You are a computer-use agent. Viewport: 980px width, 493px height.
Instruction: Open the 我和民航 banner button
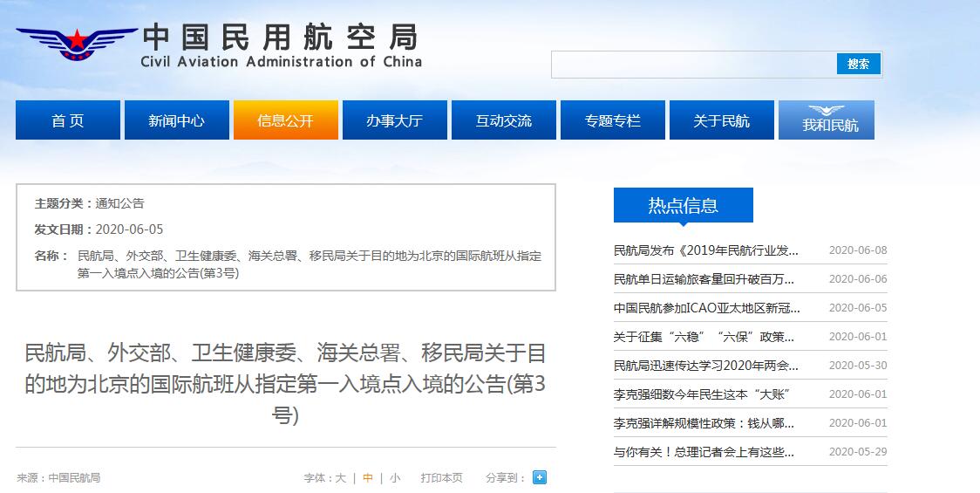point(827,120)
